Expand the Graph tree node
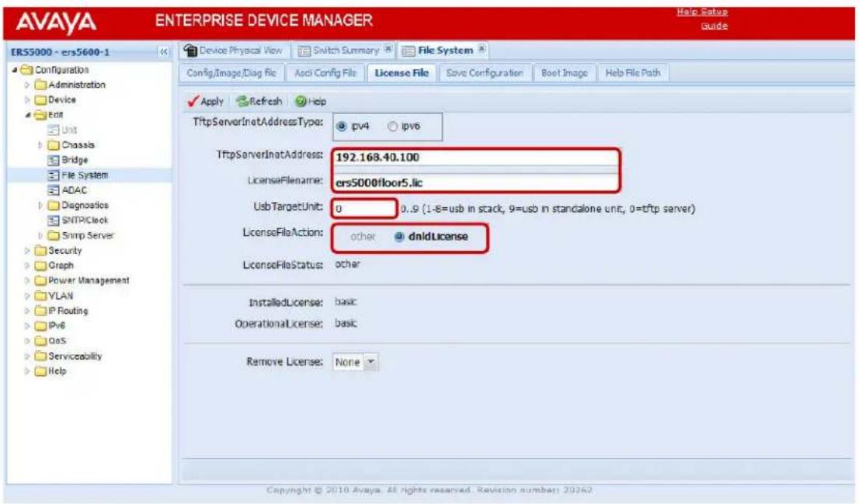The height and width of the screenshot is (504, 859). 27,266
